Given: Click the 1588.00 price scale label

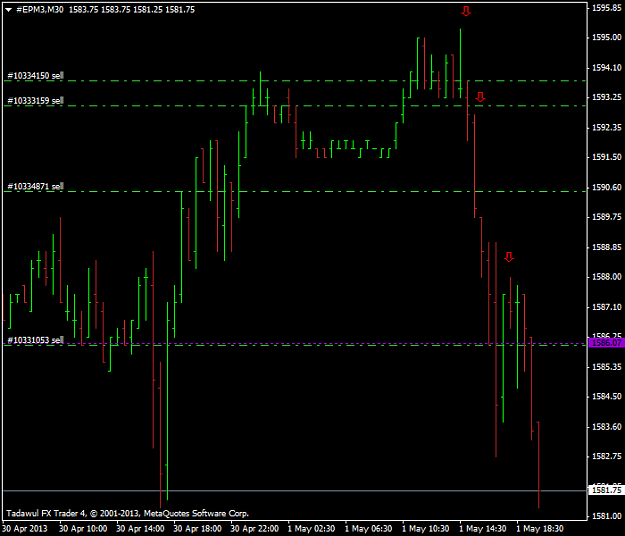Looking at the screenshot, I should click(x=607, y=277).
